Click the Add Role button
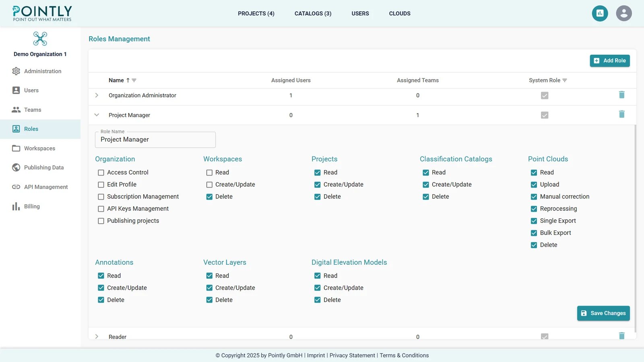 point(610,61)
